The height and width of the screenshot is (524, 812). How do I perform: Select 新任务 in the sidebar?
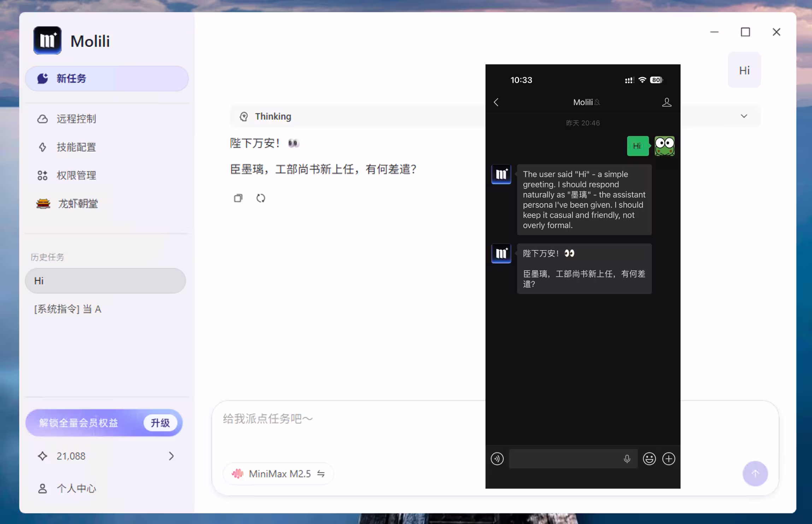point(70,78)
